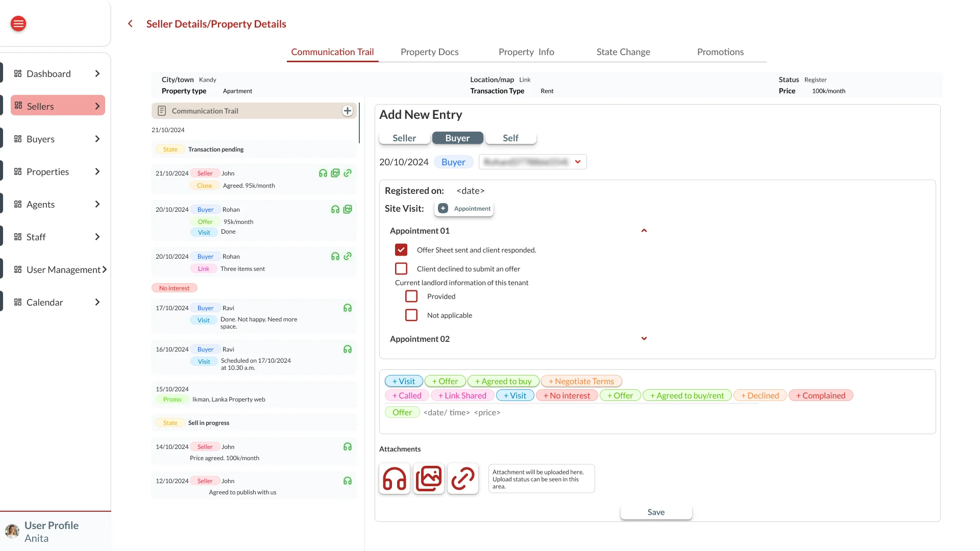Tick the Provided landlord information checkbox
980x551 pixels.
411,296
